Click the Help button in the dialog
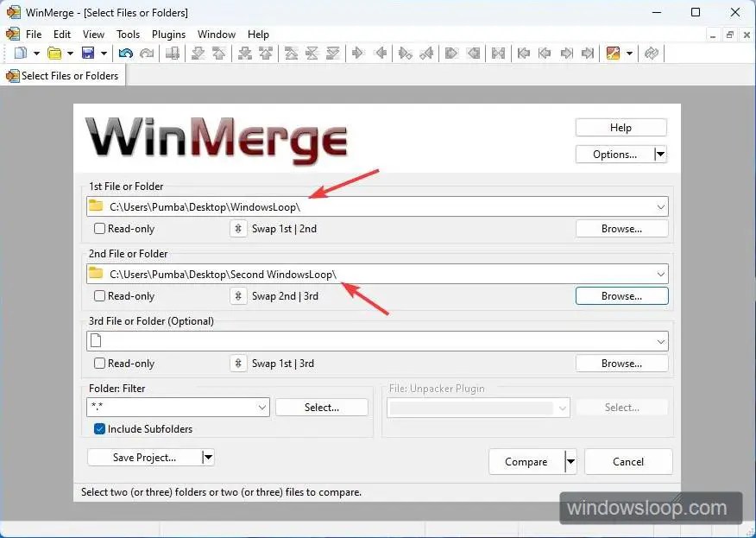Image resolution: width=756 pixels, height=538 pixels. [621, 128]
